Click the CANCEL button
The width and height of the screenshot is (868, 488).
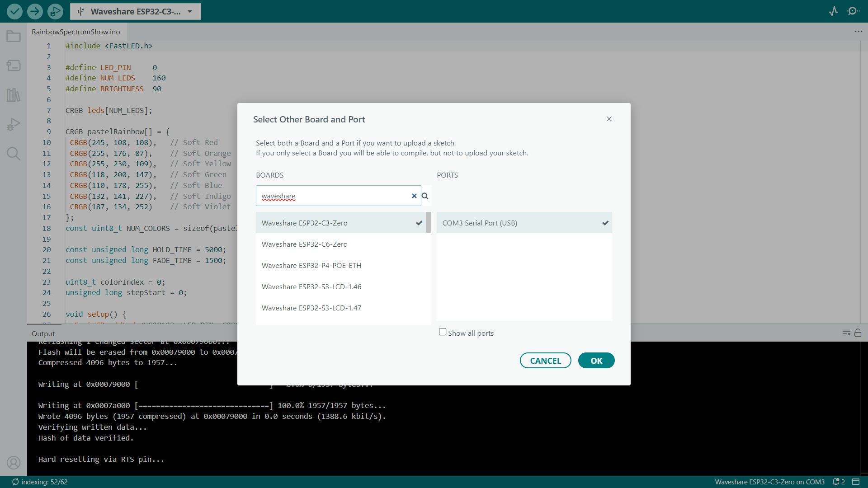point(546,361)
